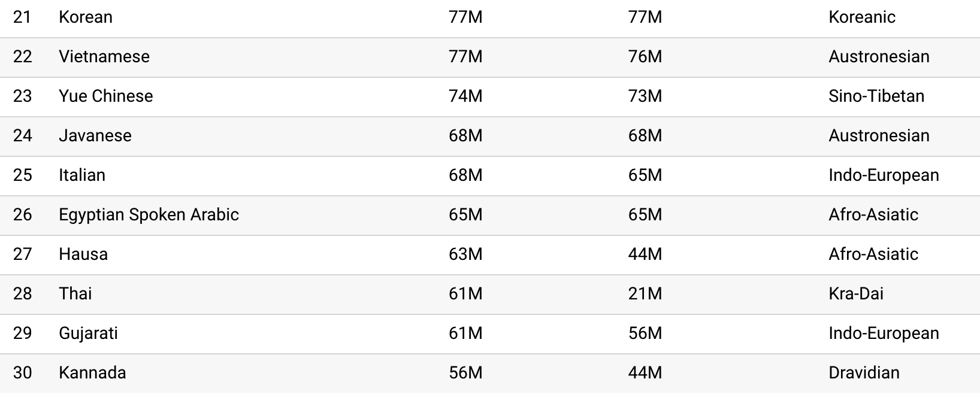Click Gujarati's 56M native speakers cell

tap(645, 333)
